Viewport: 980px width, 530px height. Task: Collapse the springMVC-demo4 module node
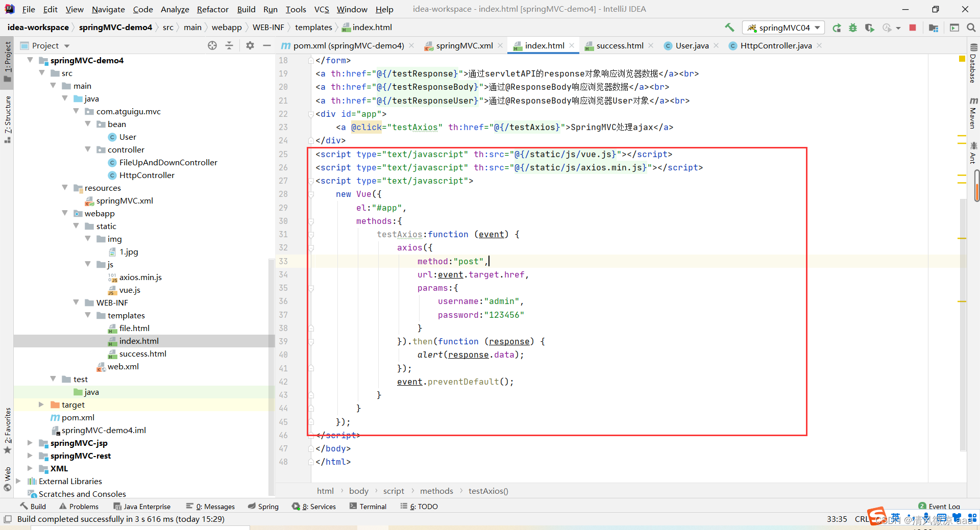[30, 60]
